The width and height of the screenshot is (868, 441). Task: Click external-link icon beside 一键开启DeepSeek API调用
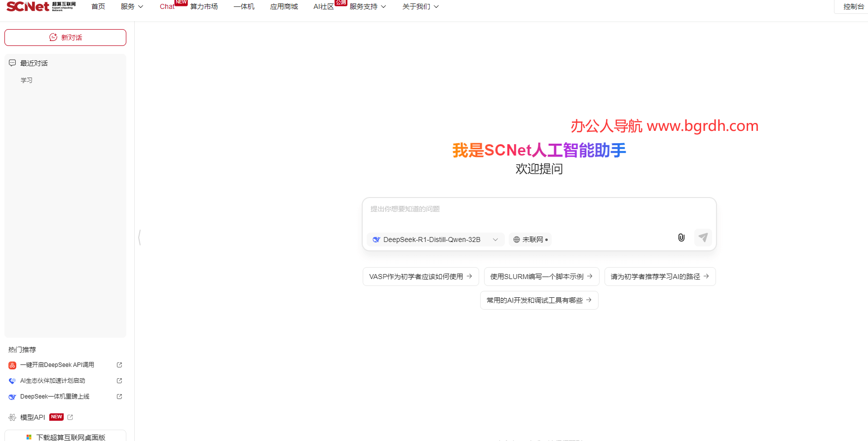coord(119,365)
